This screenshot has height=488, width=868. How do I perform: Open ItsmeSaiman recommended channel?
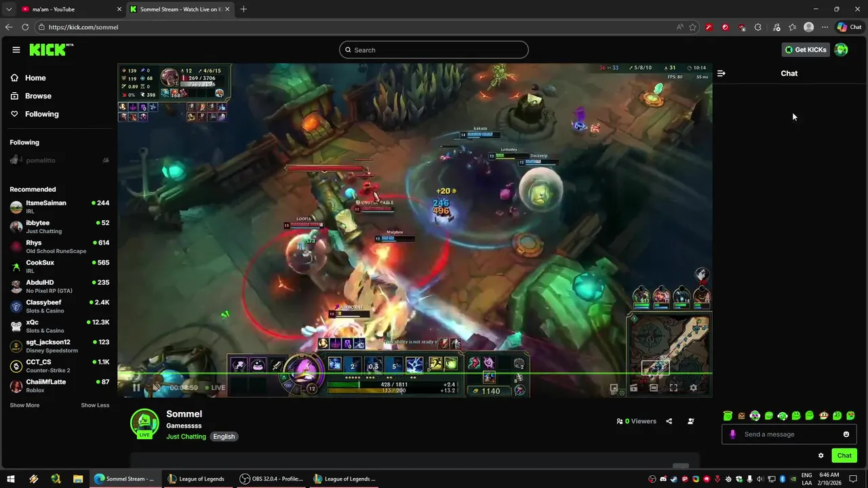pos(60,207)
